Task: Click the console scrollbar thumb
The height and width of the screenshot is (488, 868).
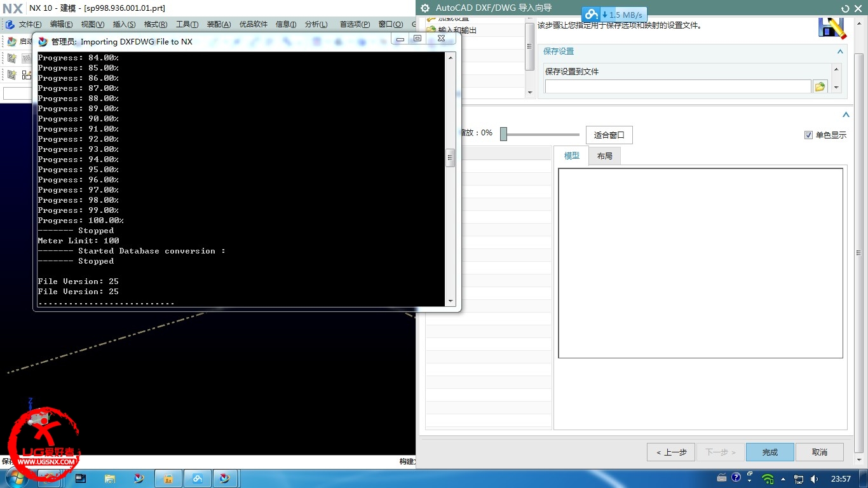Action: [x=451, y=157]
